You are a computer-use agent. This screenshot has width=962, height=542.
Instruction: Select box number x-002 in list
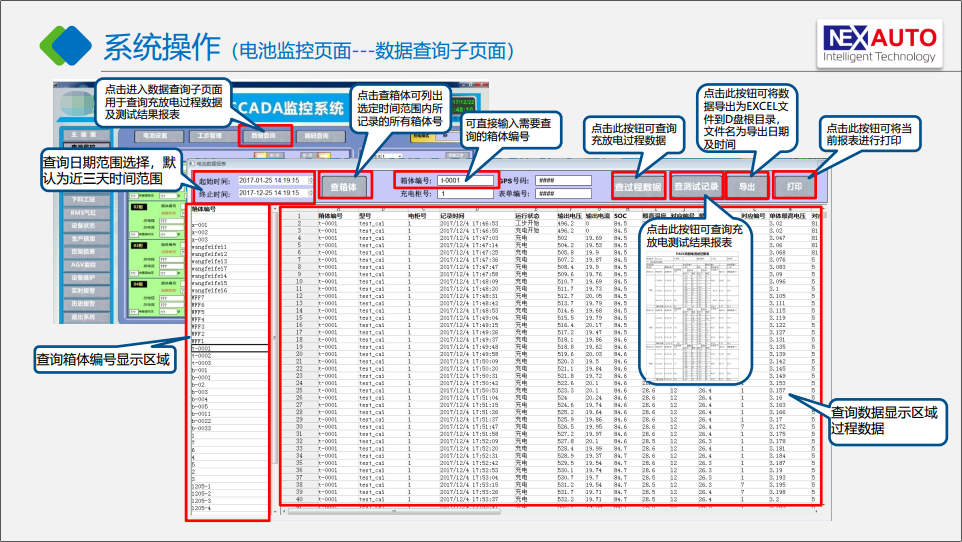point(229,233)
